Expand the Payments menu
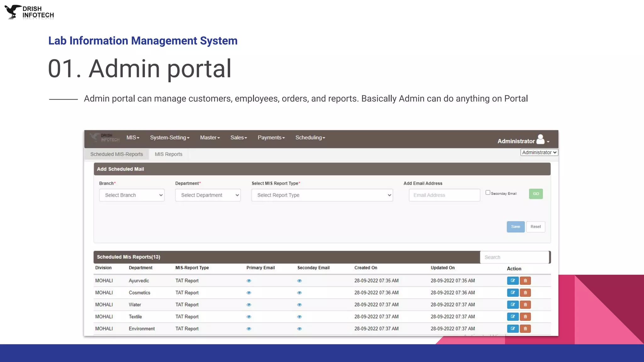 click(271, 138)
